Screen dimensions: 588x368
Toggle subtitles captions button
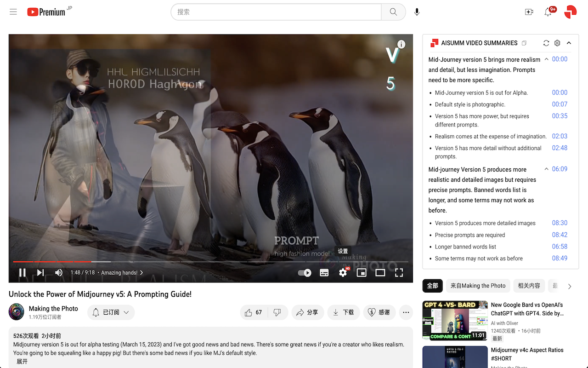click(324, 273)
